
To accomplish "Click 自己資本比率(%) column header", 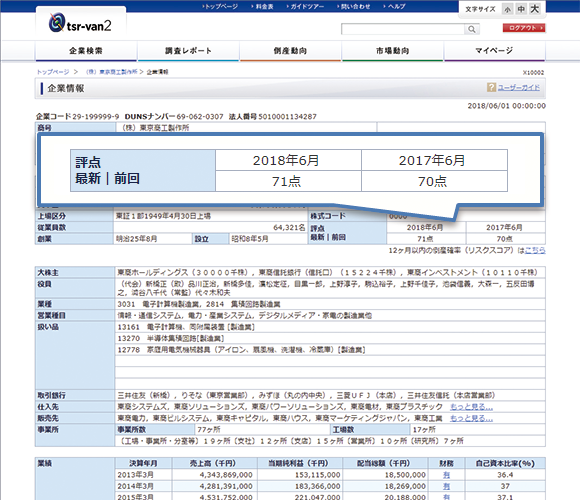I will point(505,463).
